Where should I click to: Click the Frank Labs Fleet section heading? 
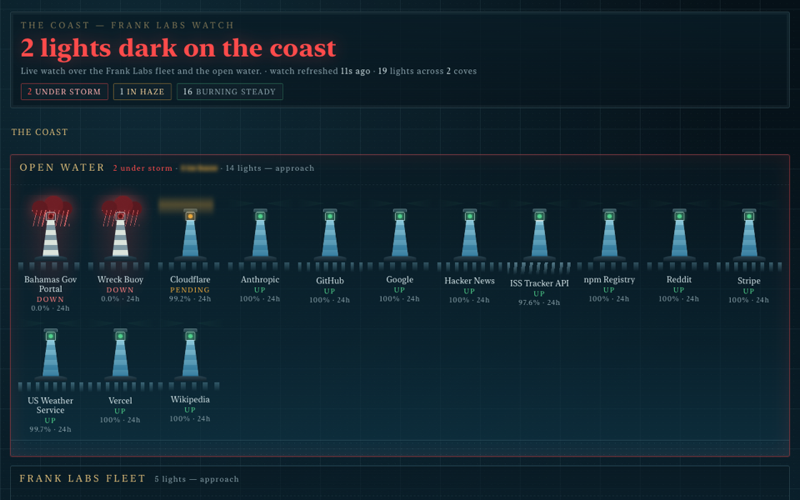point(83,479)
